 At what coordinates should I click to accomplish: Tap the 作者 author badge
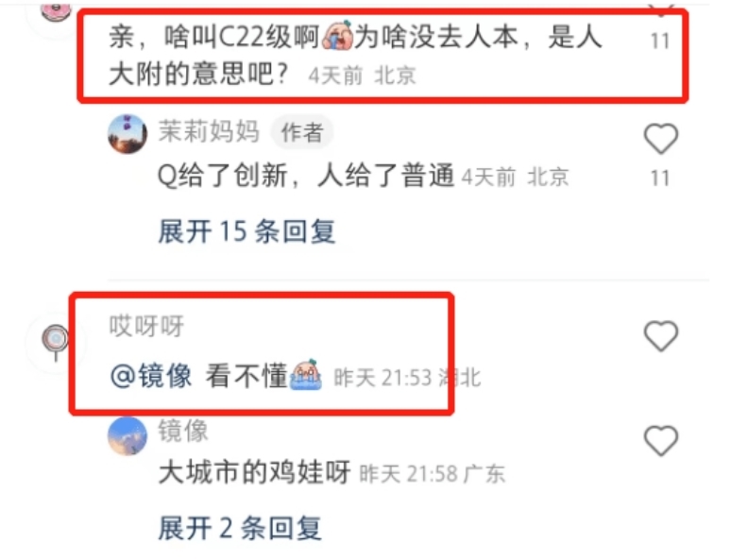click(302, 132)
